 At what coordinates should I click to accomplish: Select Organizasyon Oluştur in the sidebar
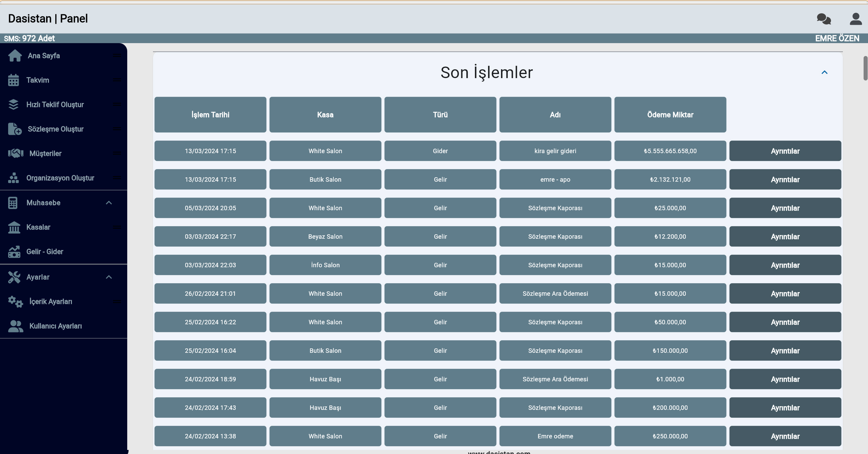pos(60,178)
